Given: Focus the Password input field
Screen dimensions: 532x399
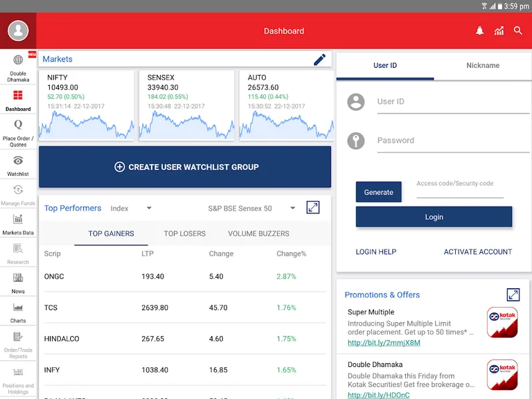Looking at the screenshot, I should pyautogui.click(x=453, y=141).
